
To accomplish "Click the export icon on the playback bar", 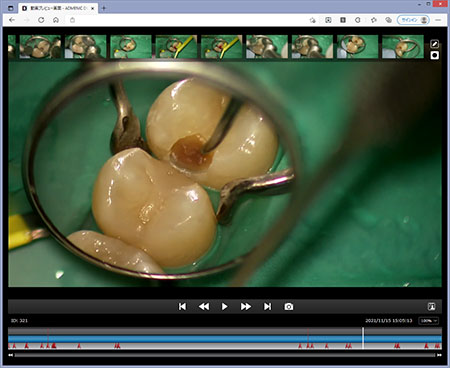I will pyautogui.click(x=431, y=306).
